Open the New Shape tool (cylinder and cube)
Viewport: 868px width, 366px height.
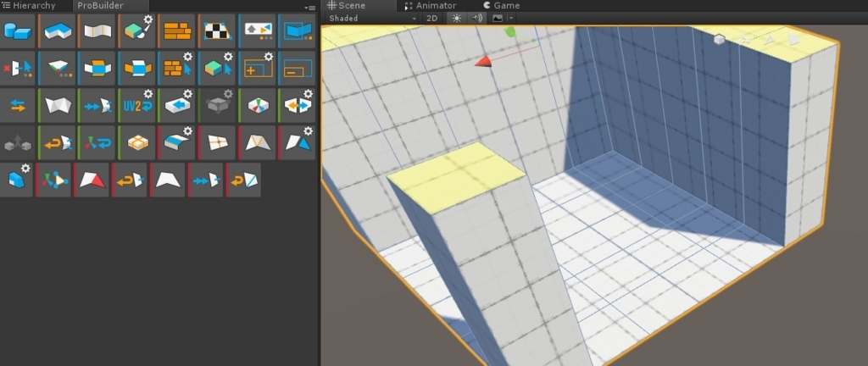tap(18, 31)
